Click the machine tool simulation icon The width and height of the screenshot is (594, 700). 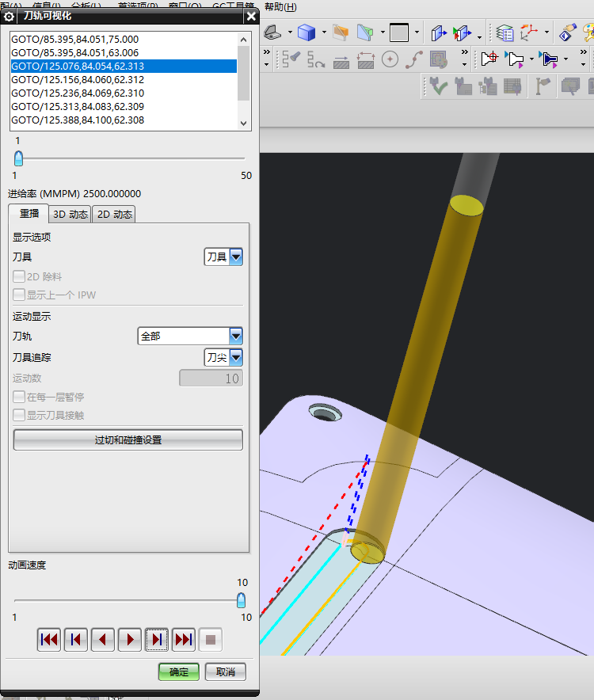coord(463,86)
